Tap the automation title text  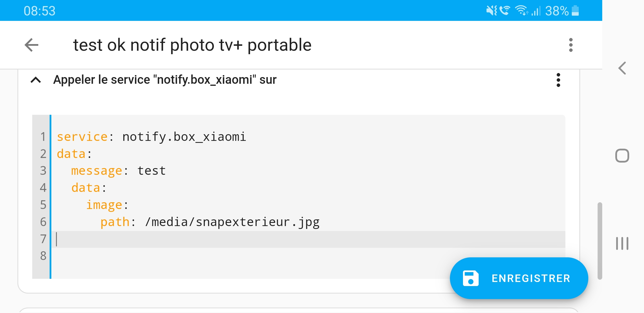192,45
